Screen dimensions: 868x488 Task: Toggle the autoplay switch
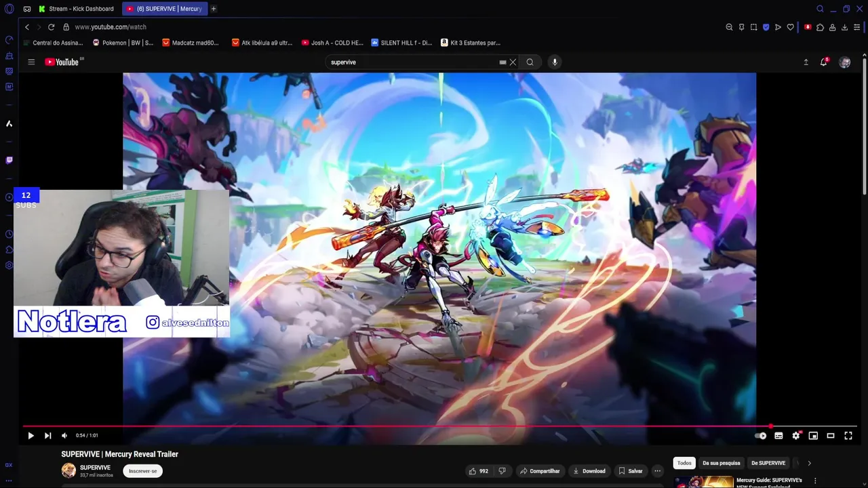pyautogui.click(x=761, y=436)
